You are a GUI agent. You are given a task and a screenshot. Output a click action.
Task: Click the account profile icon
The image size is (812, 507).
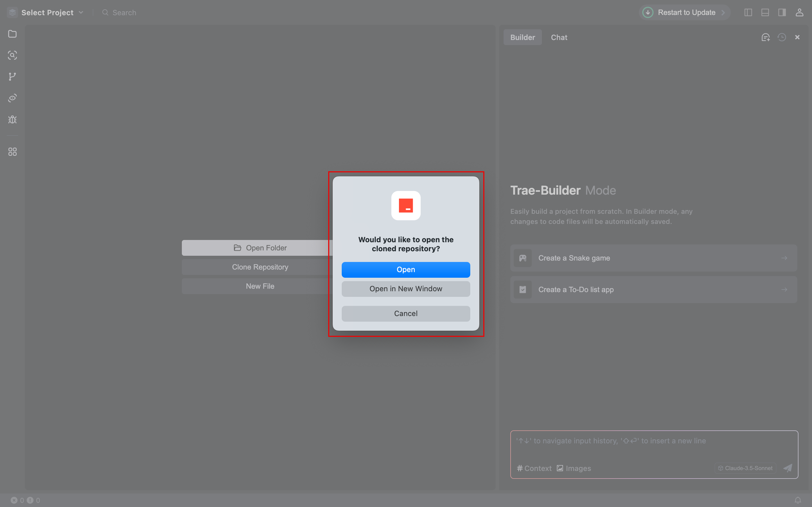tap(799, 12)
